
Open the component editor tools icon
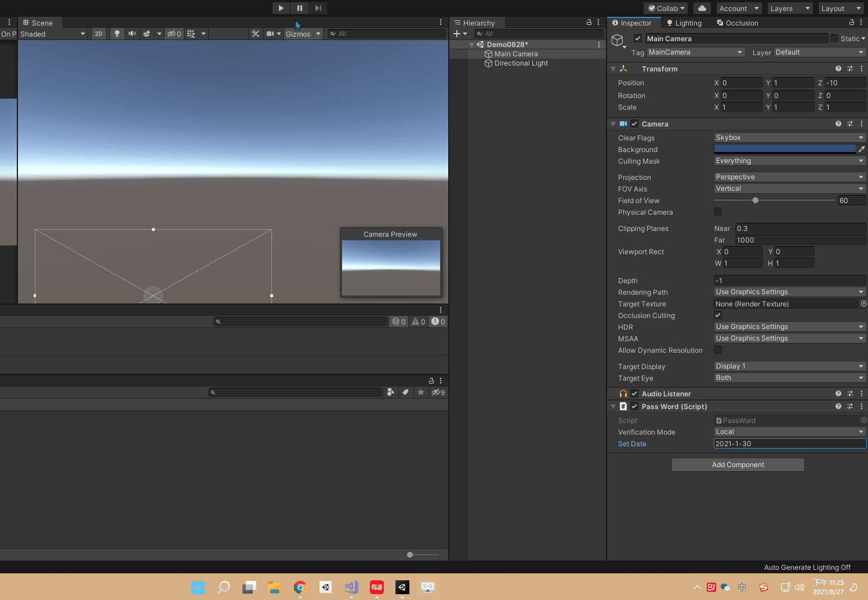click(255, 34)
